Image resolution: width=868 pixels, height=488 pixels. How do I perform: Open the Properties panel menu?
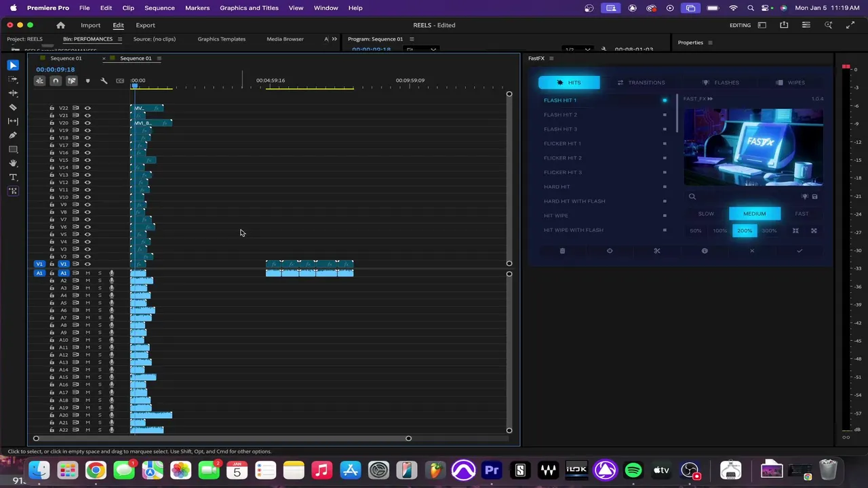pyautogui.click(x=710, y=43)
